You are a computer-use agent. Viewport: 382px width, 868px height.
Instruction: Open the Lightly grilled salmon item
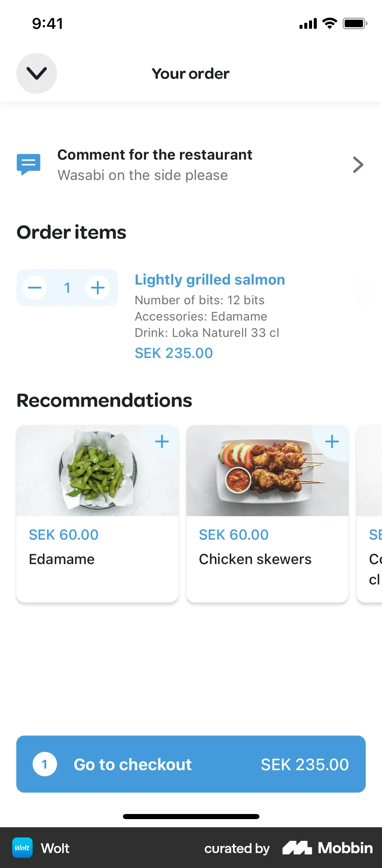click(210, 280)
